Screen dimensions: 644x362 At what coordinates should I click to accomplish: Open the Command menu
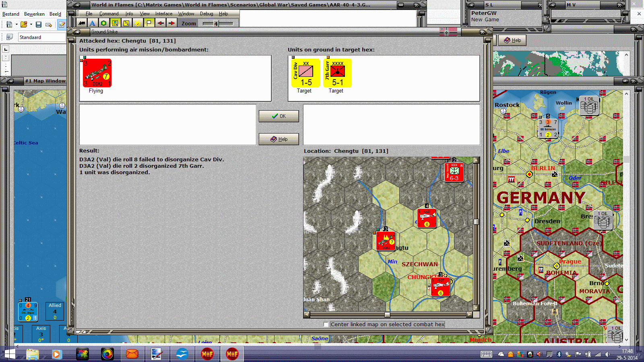109,14
